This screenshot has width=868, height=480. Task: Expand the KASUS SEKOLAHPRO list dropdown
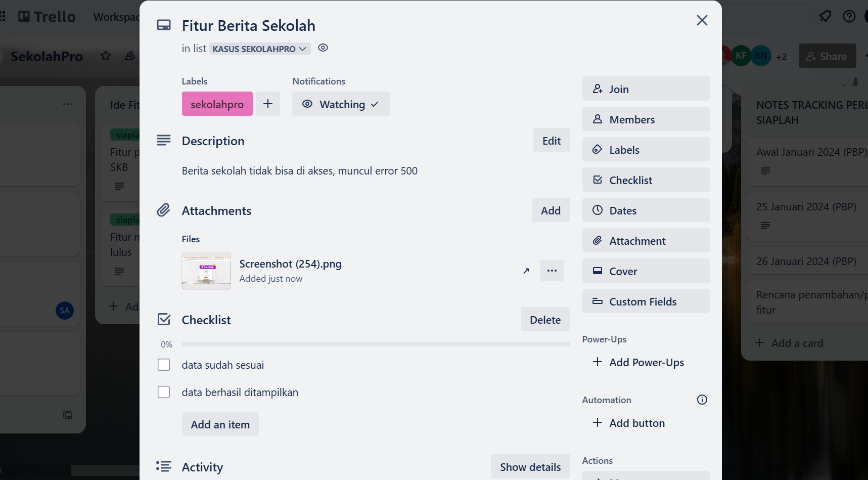click(x=259, y=49)
